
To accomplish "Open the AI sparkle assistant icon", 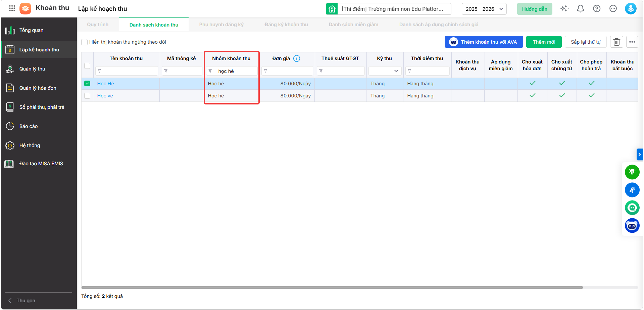I will click(x=564, y=9).
